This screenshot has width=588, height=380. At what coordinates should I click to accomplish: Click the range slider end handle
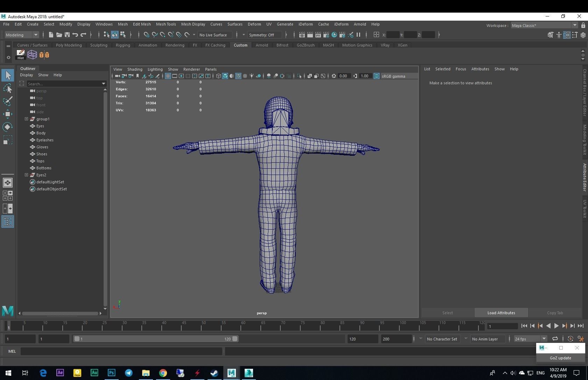[x=235, y=339]
